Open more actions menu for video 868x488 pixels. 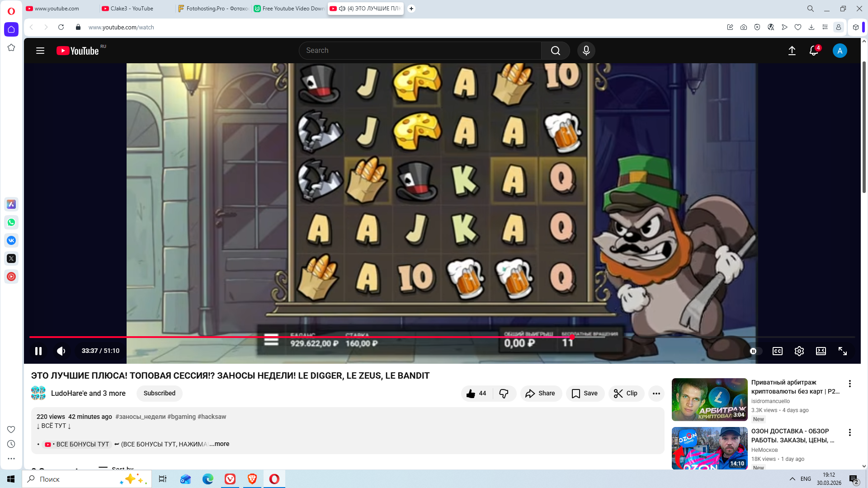point(656,394)
